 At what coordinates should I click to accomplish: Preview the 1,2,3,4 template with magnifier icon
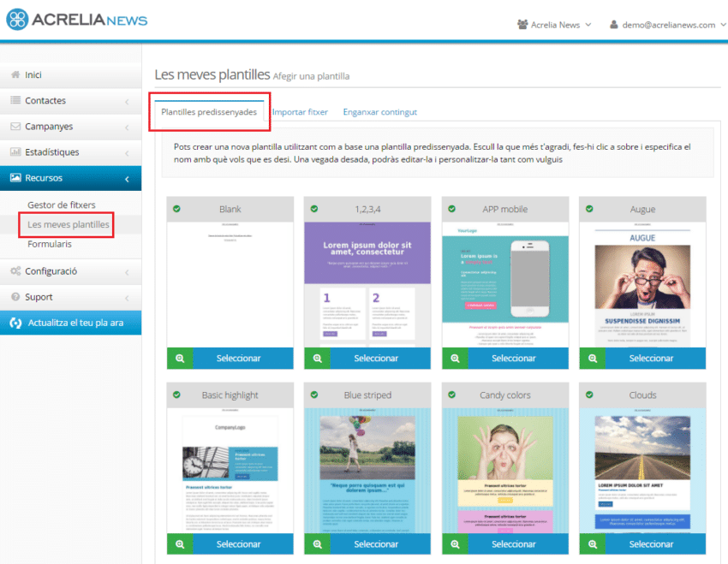click(318, 358)
